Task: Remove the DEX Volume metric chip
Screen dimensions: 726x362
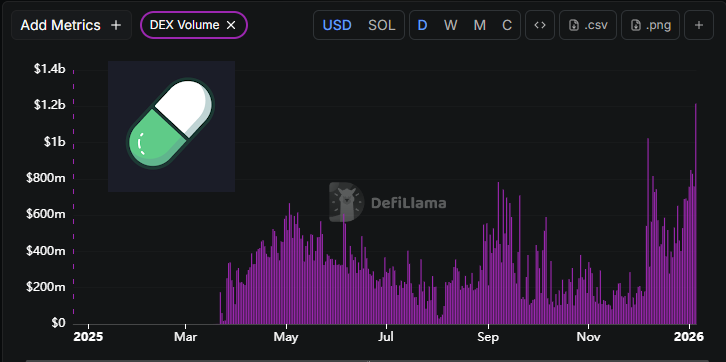Action: pyautogui.click(x=231, y=25)
